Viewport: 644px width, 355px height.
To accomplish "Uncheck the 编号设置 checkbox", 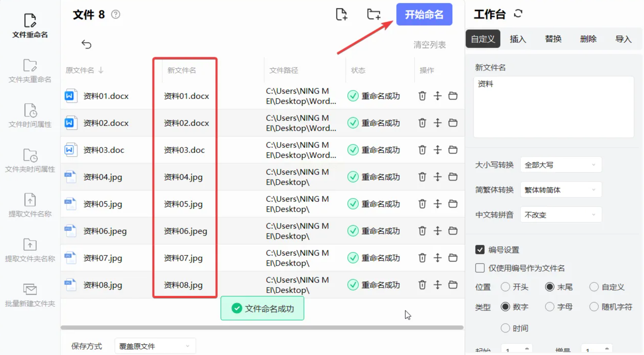I will click(480, 250).
